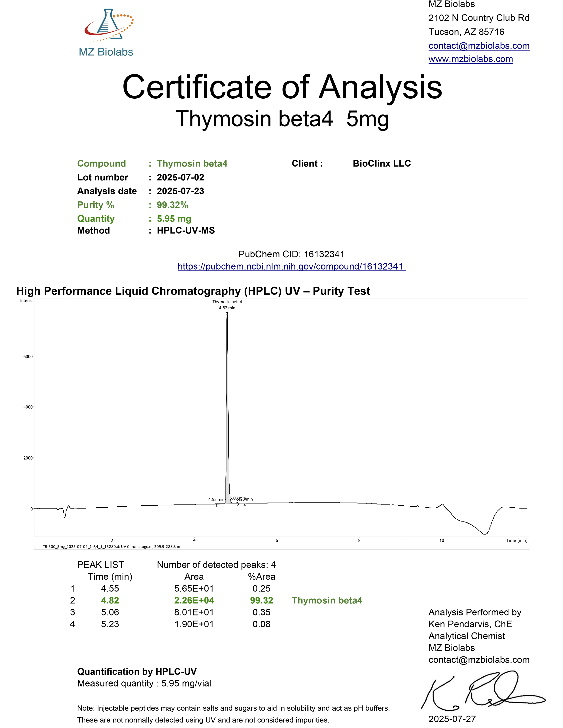Open the PubChem compound 16132341 URL

tap(291, 266)
